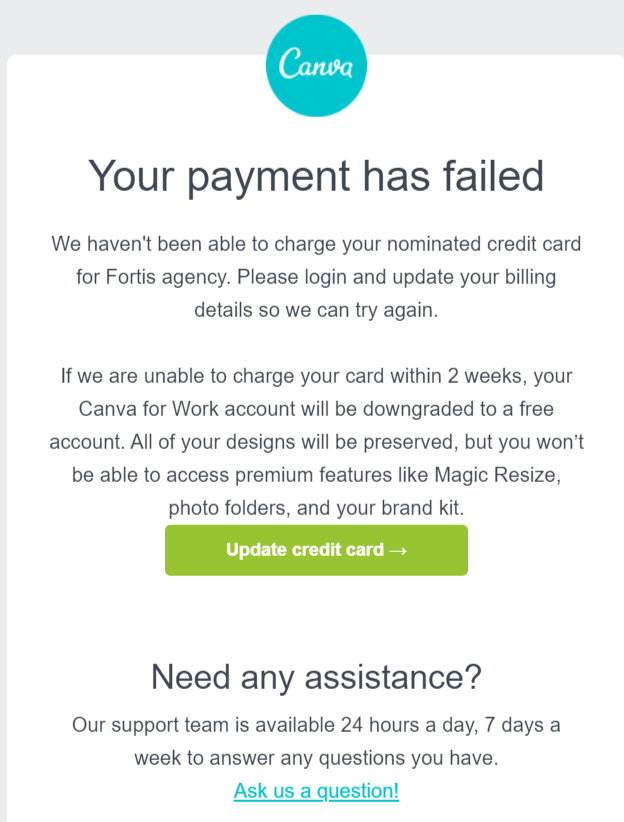Open the "Ask us a question!" link
The image size is (624, 822).
pos(316,791)
